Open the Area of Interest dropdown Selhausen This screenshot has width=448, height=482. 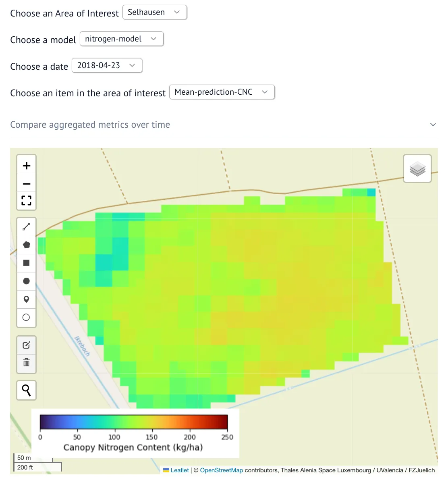click(x=155, y=12)
